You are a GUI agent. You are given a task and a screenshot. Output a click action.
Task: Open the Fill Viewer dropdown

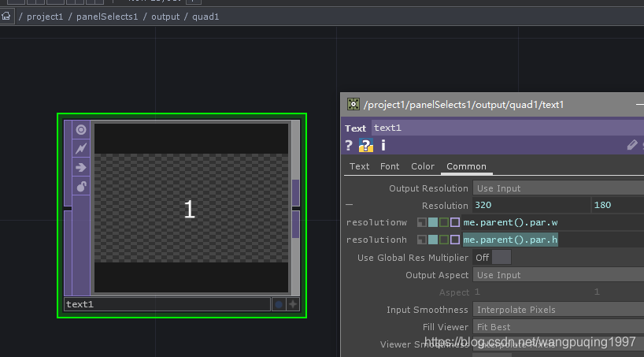pyautogui.click(x=558, y=327)
